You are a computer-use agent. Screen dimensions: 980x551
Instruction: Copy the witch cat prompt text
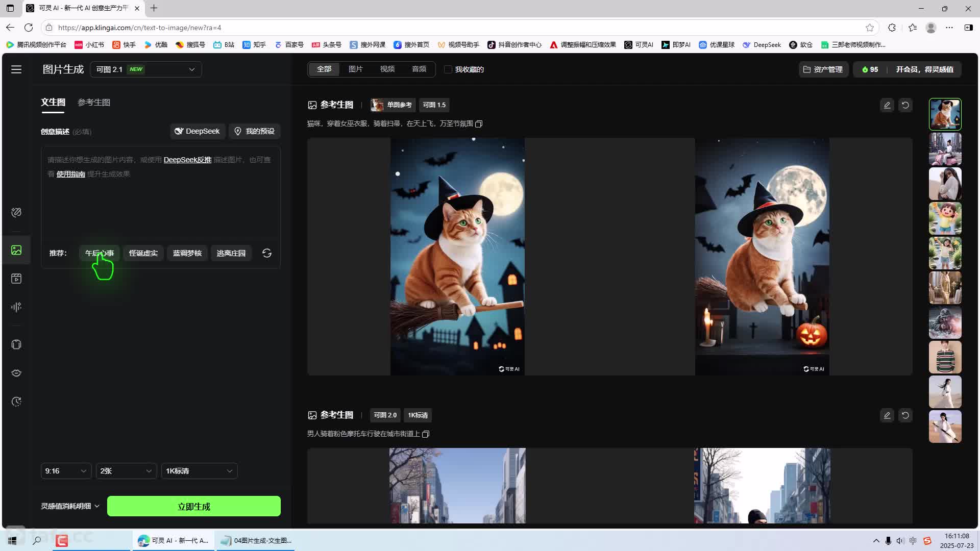pos(479,124)
